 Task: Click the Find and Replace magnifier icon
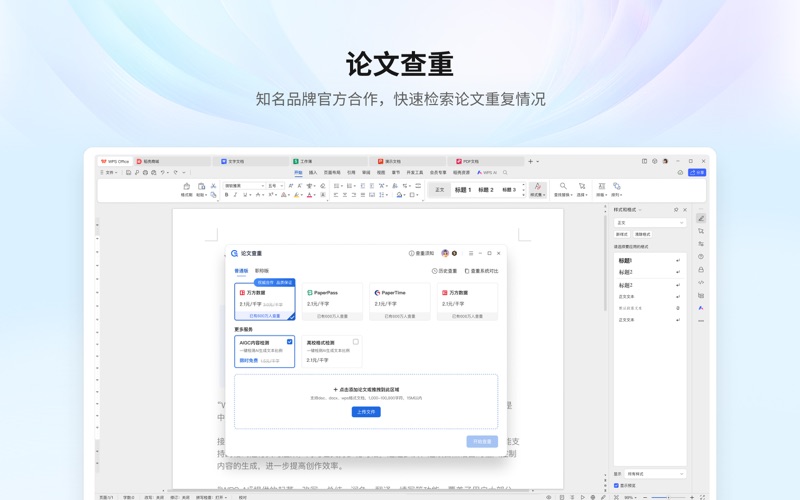point(563,186)
